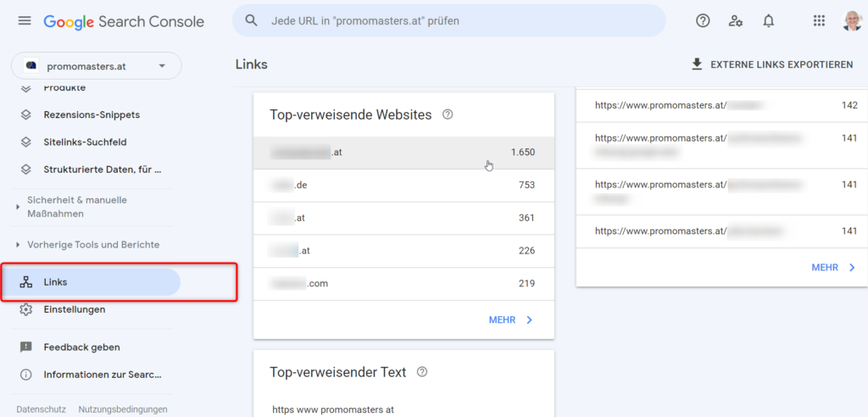The width and height of the screenshot is (868, 417).
Task: Click Externe Links exportieren button
Action: point(772,64)
